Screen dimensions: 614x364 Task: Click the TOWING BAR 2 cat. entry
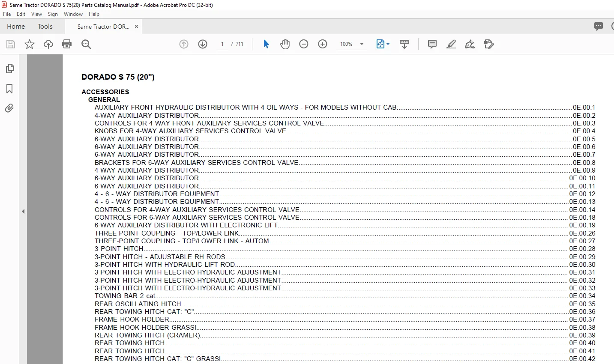[125, 296]
